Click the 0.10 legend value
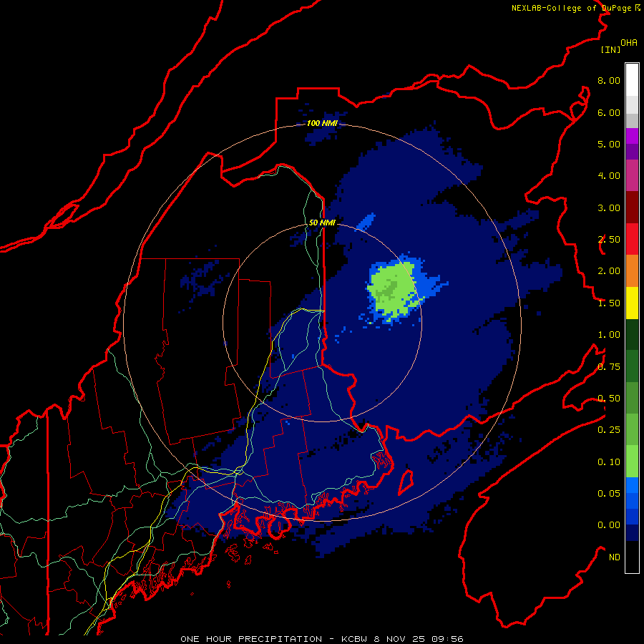This screenshot has width=644, height=644. coord(609,462)
